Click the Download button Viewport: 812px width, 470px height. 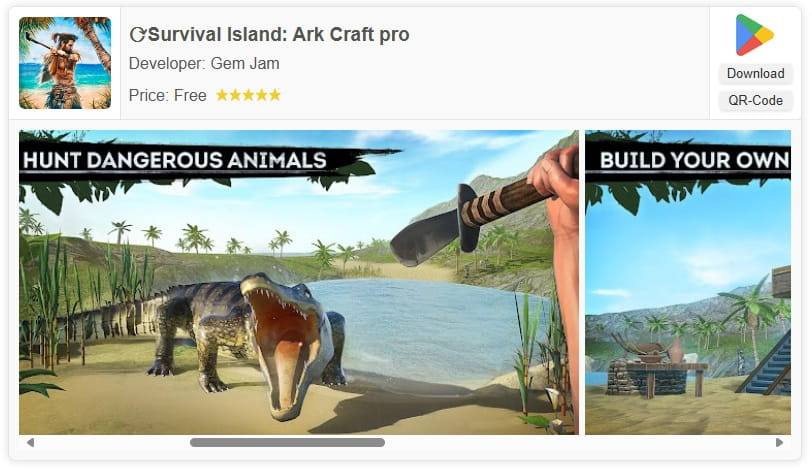(x=756, y=74)
